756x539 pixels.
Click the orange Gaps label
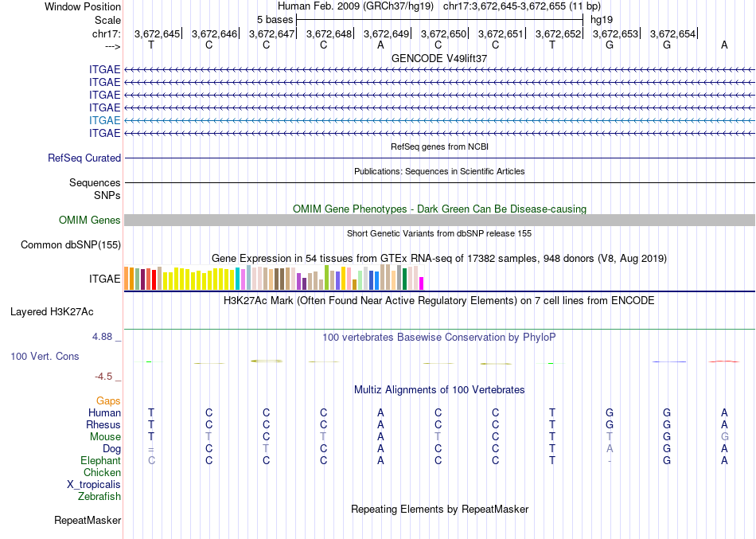[108, 401]
